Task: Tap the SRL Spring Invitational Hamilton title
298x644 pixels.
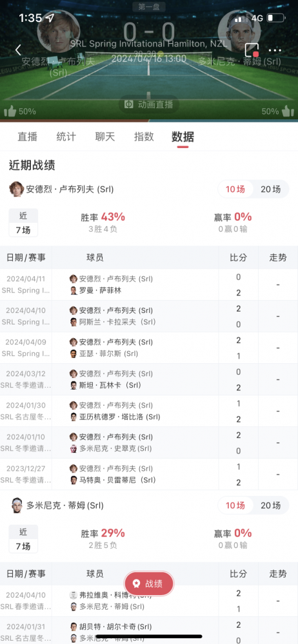Action: click(x=148, y=44)
